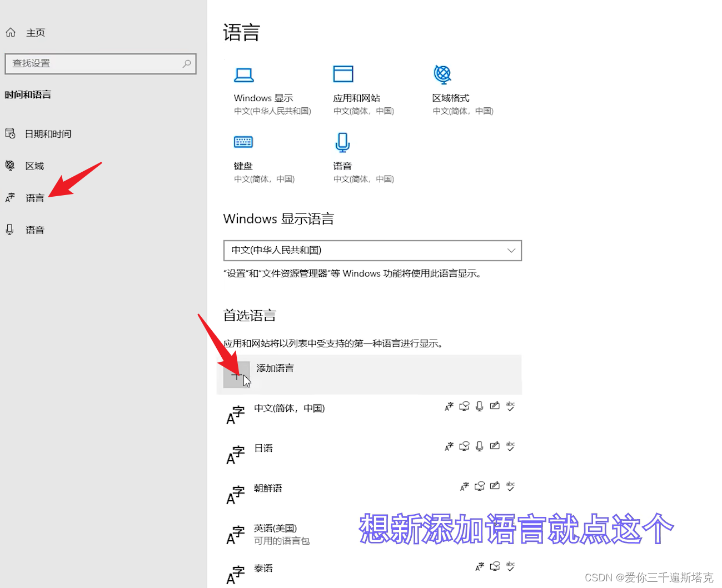722x588 pixels.
Task: Click the A字 icon left of 朝鲜语
Action: [x=236, y=495]
